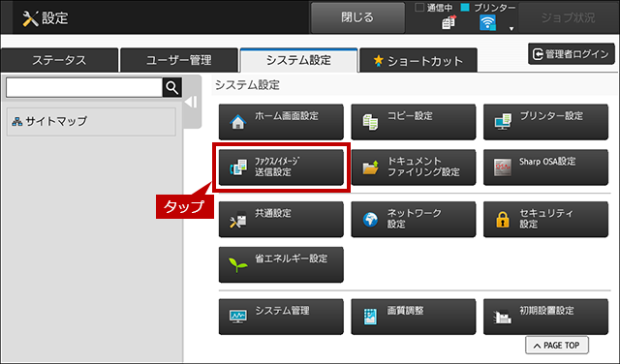
Task: Open ホーム画面設定 home icon tile
Action: [x=281, y=122]
